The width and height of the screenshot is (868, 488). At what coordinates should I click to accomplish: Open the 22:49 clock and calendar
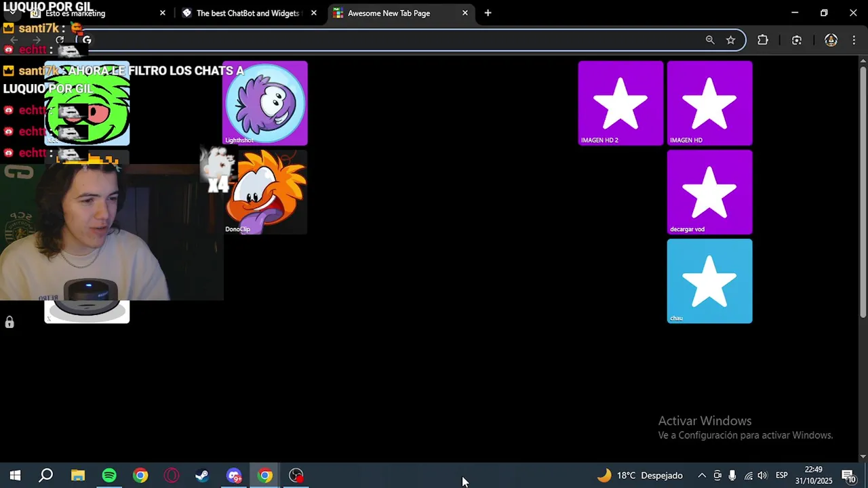pos(814,475)
